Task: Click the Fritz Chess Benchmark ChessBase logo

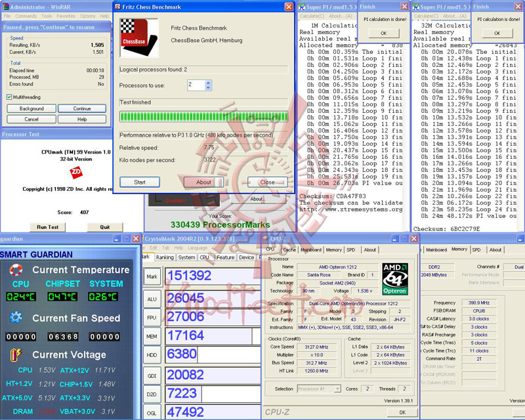Action: [x=139, y=37]
